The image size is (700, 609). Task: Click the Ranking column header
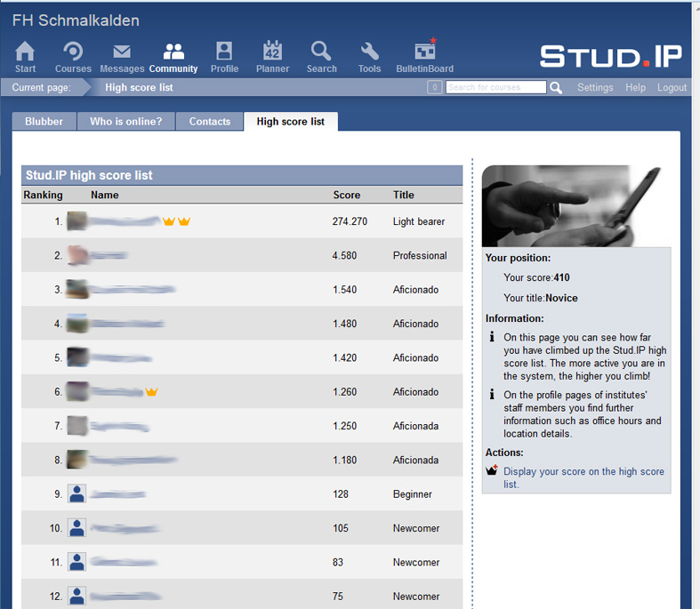coord(43,195)
